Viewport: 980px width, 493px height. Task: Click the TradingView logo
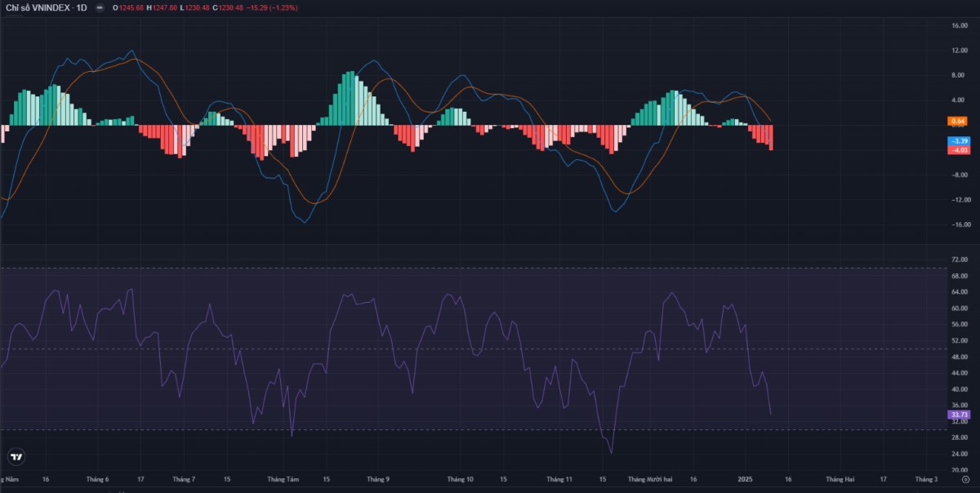15,456
